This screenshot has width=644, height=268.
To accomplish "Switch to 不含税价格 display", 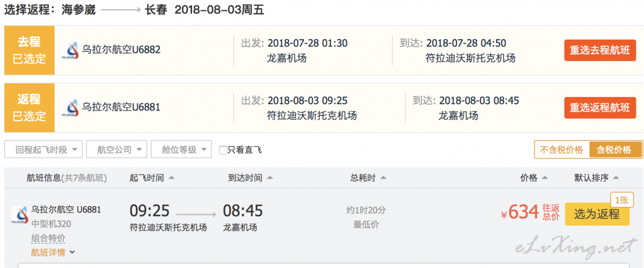I will (x=562, y=150).
